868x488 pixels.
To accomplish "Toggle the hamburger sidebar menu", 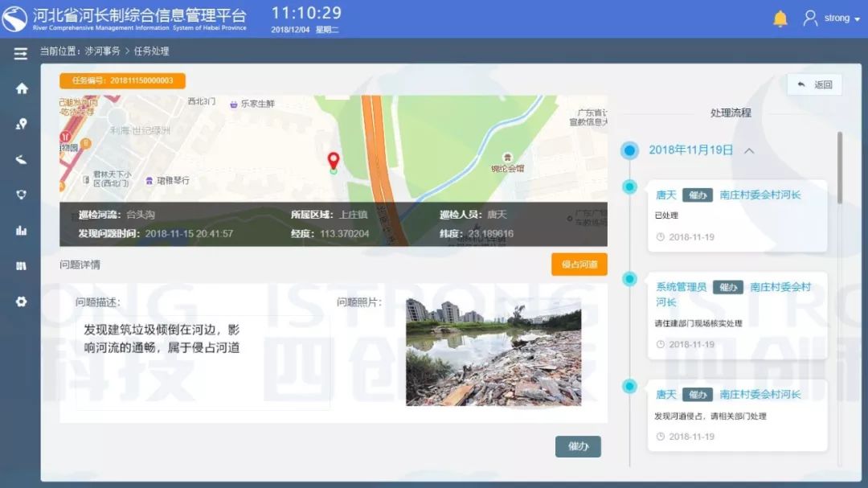I will pos(21,54).
